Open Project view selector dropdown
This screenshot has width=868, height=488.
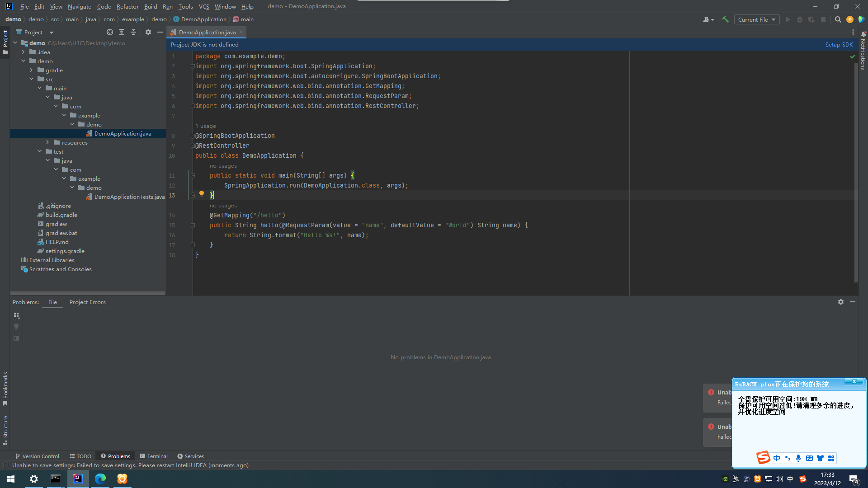(35, 32)
